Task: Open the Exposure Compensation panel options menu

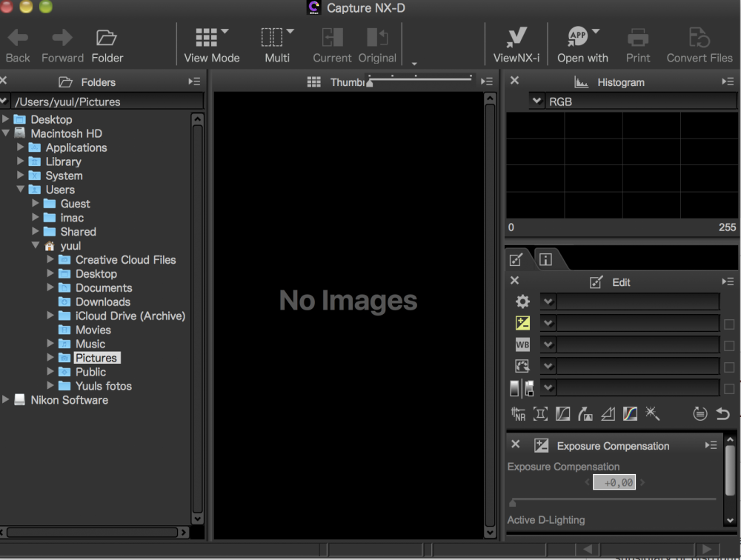Action: click(711, 445)
